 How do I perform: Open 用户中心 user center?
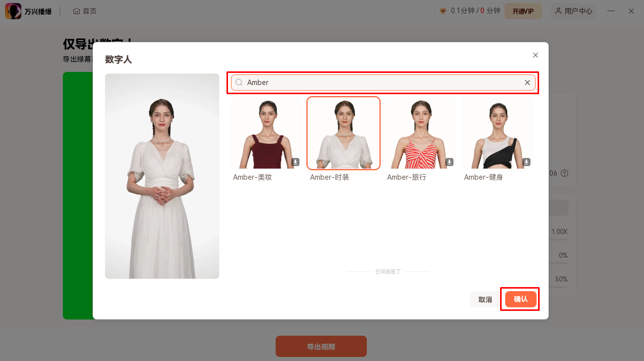[x=574, y=11]
